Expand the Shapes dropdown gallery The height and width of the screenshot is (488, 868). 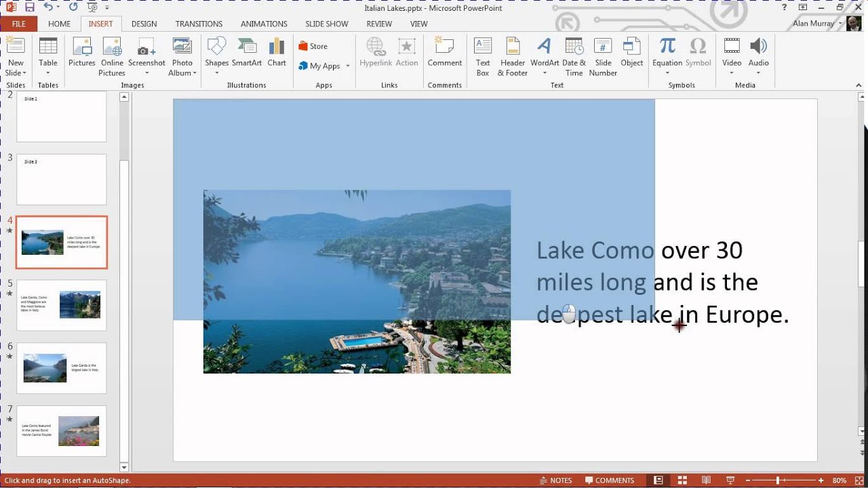pos(216,73)
